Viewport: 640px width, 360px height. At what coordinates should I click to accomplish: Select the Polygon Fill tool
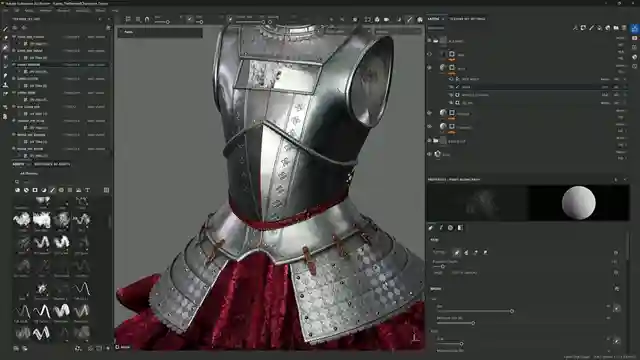pos(5,57)
